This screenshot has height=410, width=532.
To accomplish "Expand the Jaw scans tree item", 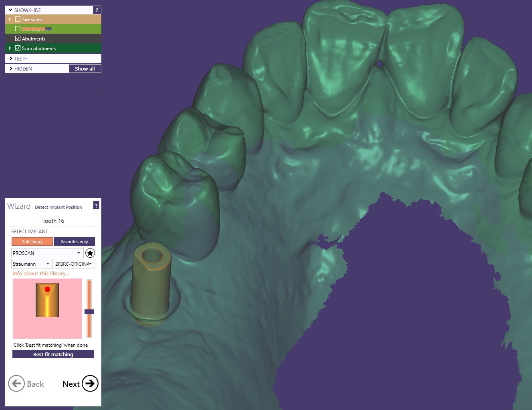I will [x=10, y=19].
